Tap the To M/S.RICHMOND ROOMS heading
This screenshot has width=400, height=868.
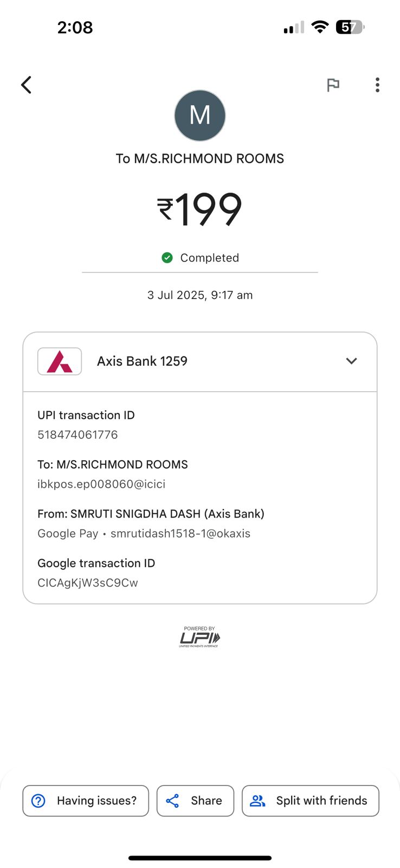click(x=199, y=158)
